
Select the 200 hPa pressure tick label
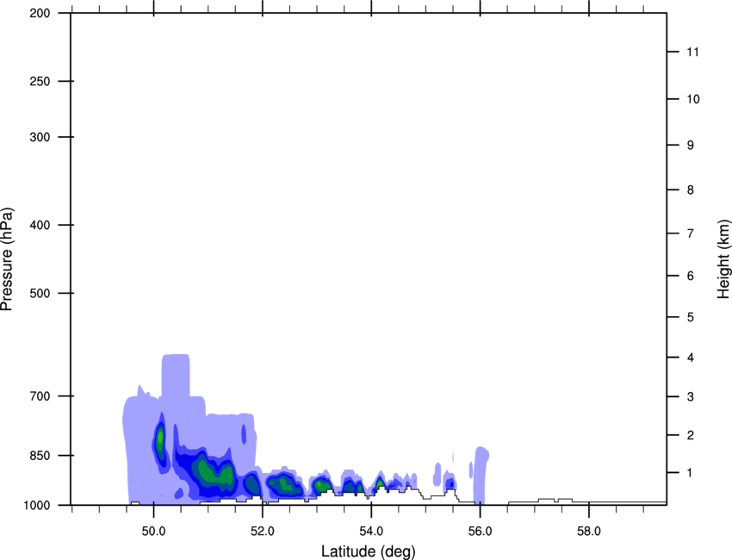point(40,14)
